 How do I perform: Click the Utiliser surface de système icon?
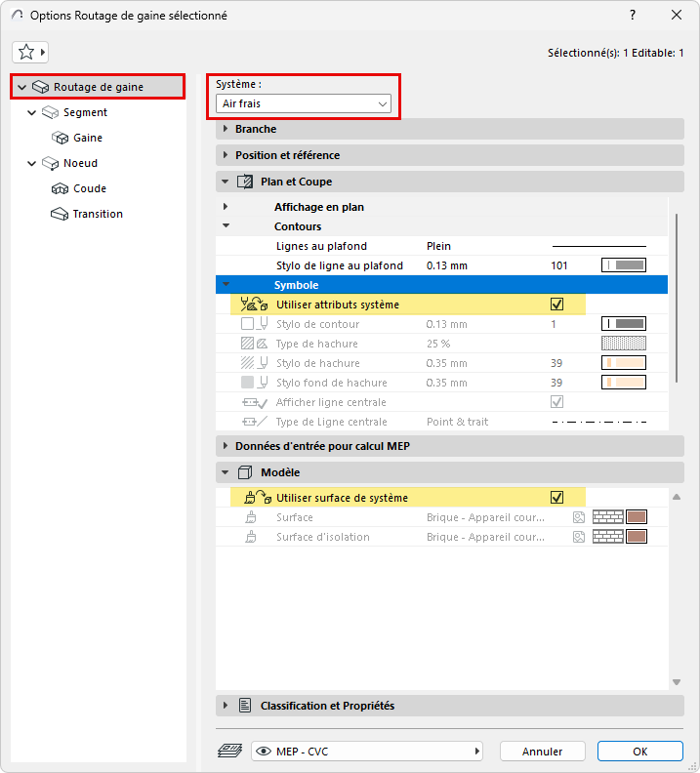258,498
